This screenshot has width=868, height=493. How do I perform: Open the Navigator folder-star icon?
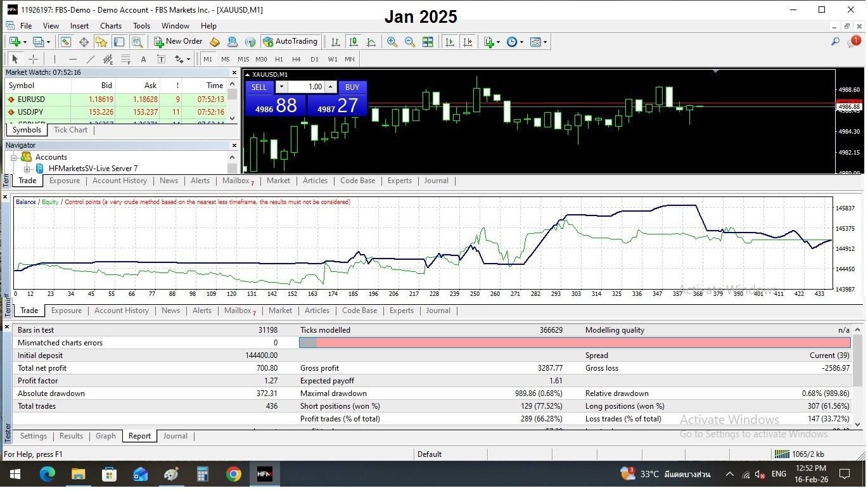101,42
